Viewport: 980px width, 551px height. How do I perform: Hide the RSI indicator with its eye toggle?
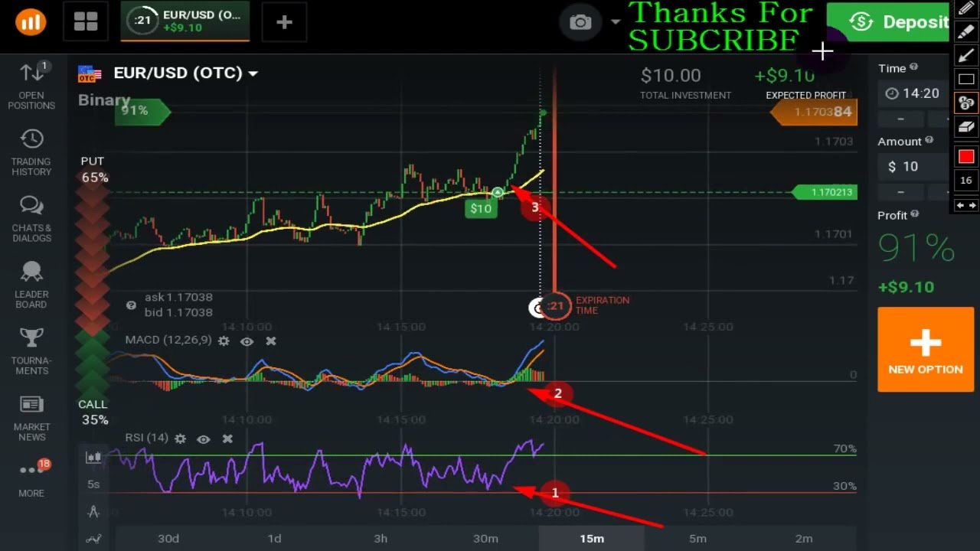tap(203, 439)
